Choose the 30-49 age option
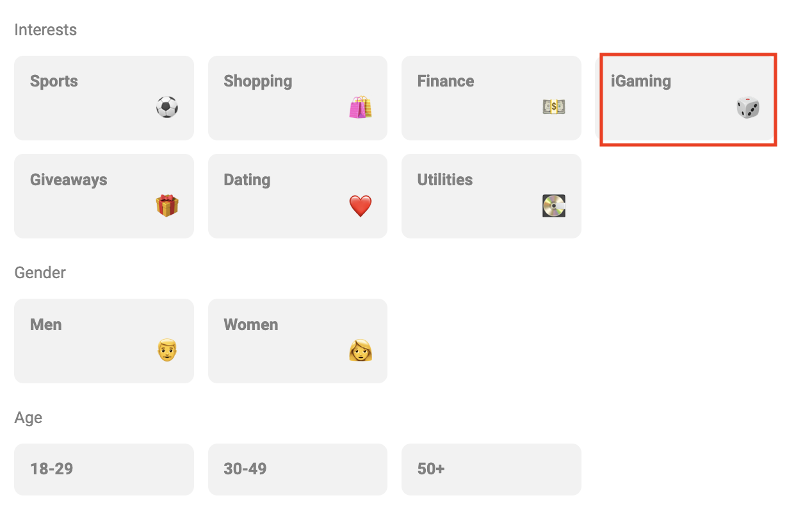 [245, 469]
